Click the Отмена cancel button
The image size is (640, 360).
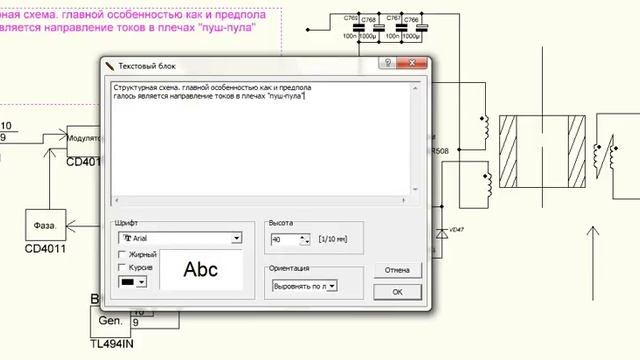point(397,270)
